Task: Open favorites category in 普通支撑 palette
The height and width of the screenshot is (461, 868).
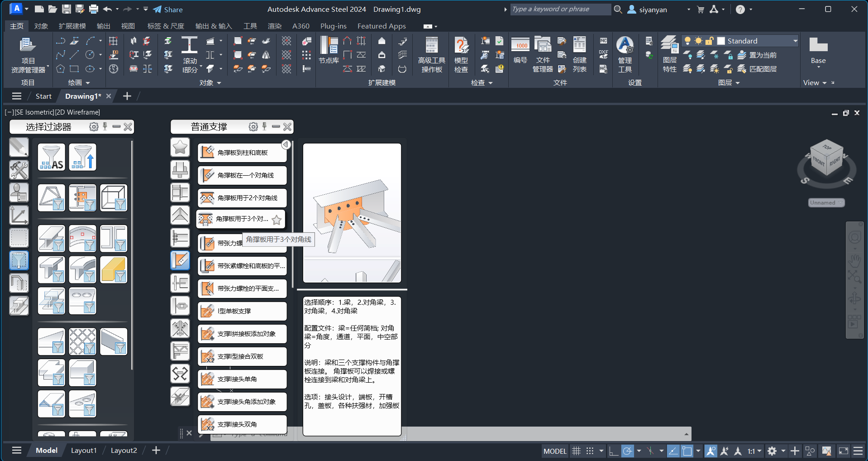Action: [180, 147]
